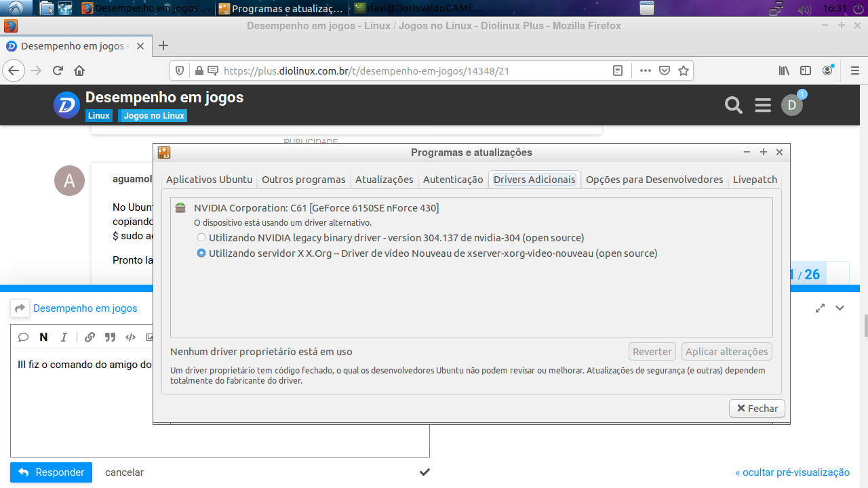Viewport: 868px width, 488px height.
Task: Save page to Pocket
Action: point(665,70)
